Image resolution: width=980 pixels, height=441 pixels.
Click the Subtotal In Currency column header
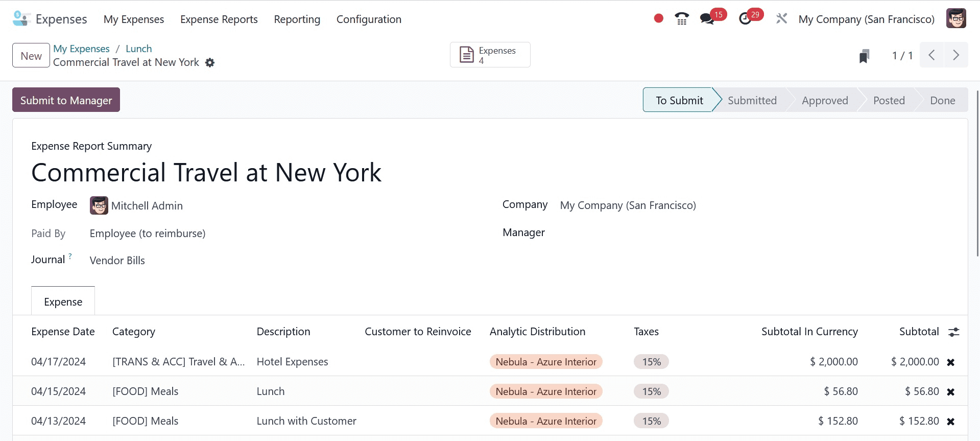point(809,332)
